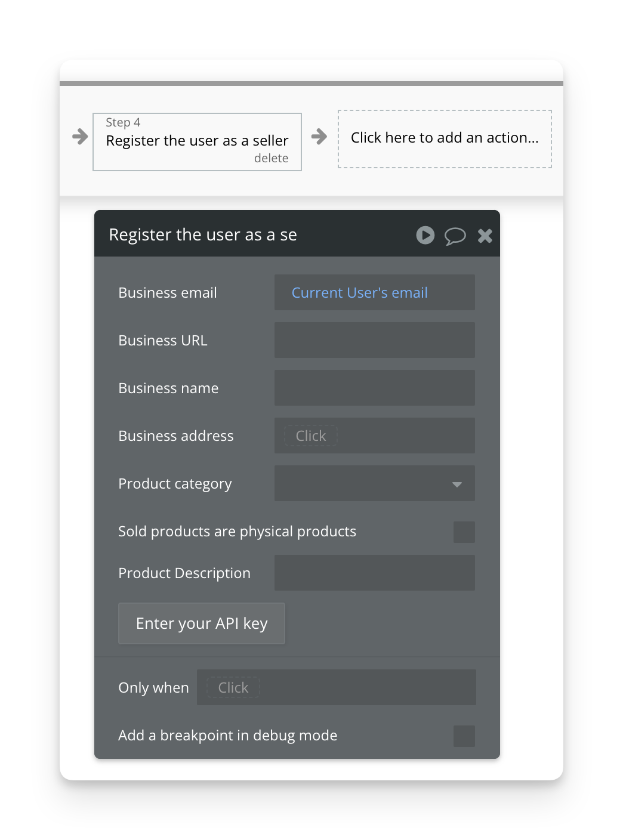The width and height of the screenshot is (623, 840).
Task: Delete the Step 4 action
Action: [x=271, y=158]
